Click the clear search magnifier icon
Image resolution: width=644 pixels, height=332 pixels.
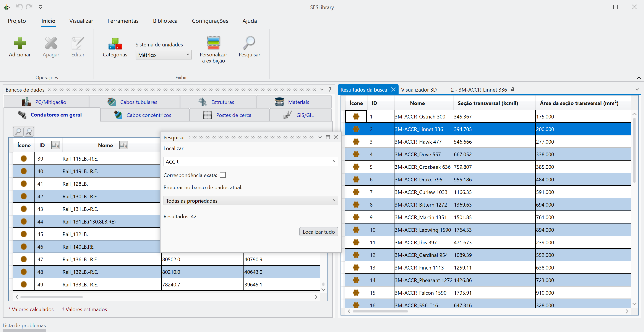click(x=29, y=132)
